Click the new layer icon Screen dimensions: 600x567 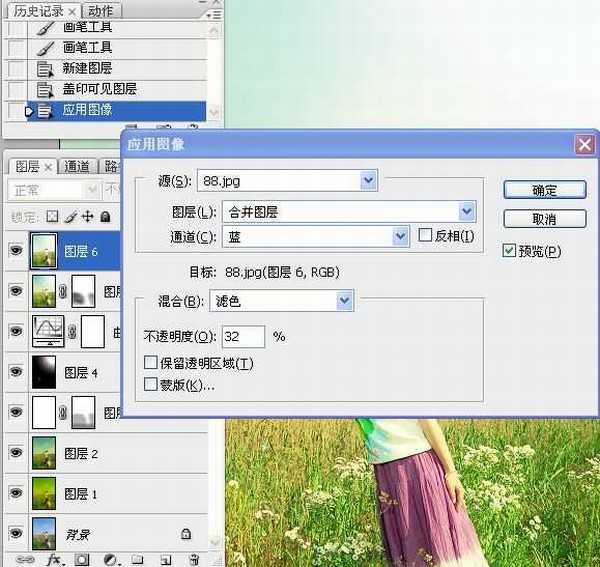pyautogui.click(x=166, y=559)
